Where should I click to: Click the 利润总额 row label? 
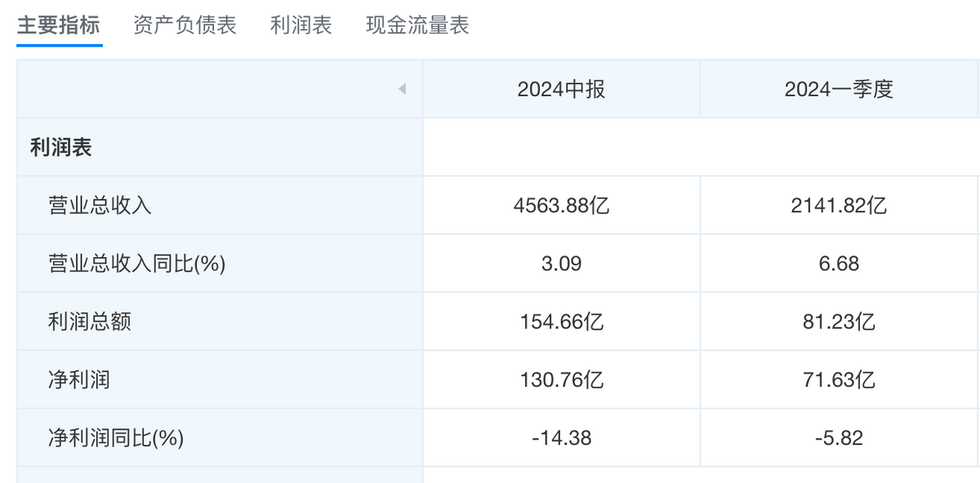pos(90,321)
